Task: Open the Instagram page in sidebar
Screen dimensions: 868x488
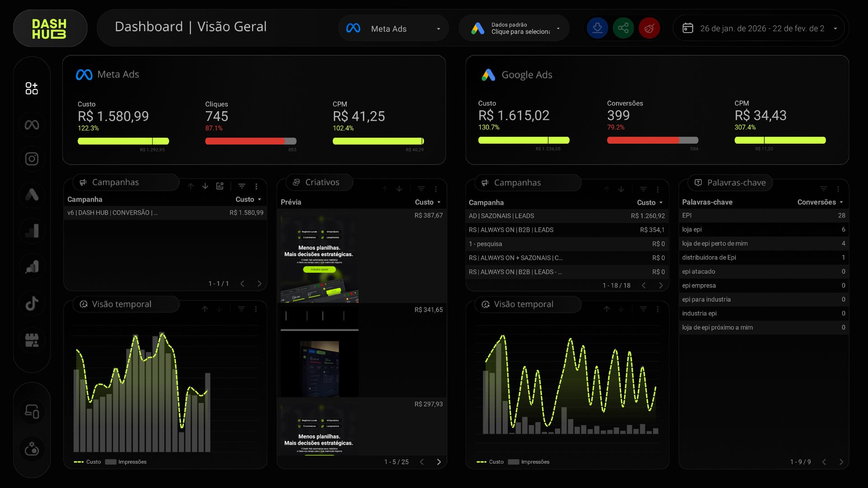Action: click(32, 159)
